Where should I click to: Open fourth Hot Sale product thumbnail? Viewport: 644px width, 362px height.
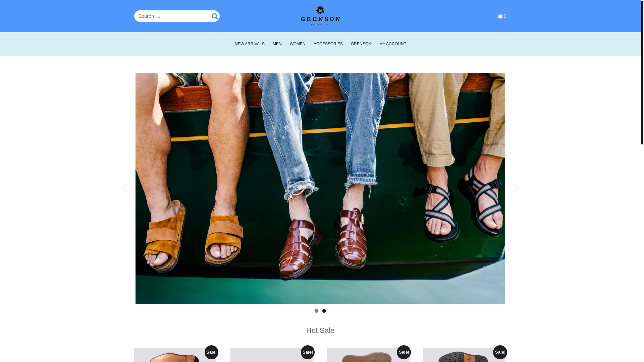click(464, 355)
